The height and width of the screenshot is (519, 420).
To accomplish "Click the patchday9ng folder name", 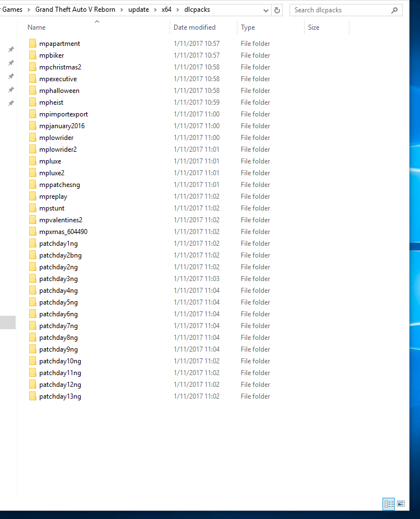I will [x=58, y=349].
